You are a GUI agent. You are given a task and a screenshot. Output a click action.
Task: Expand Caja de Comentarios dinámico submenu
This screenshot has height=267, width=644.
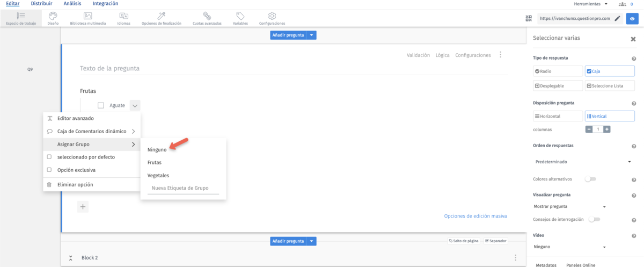coord(133,131)
